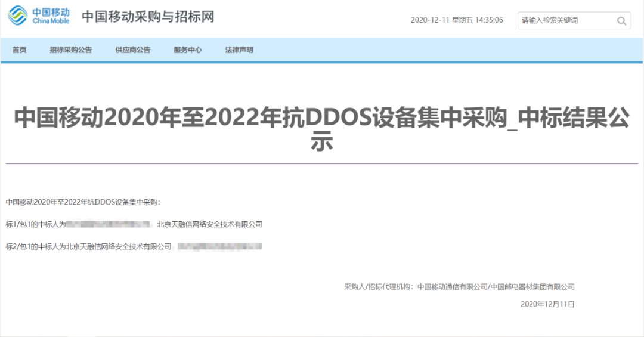Click the date and time display

tap(457, 20)
